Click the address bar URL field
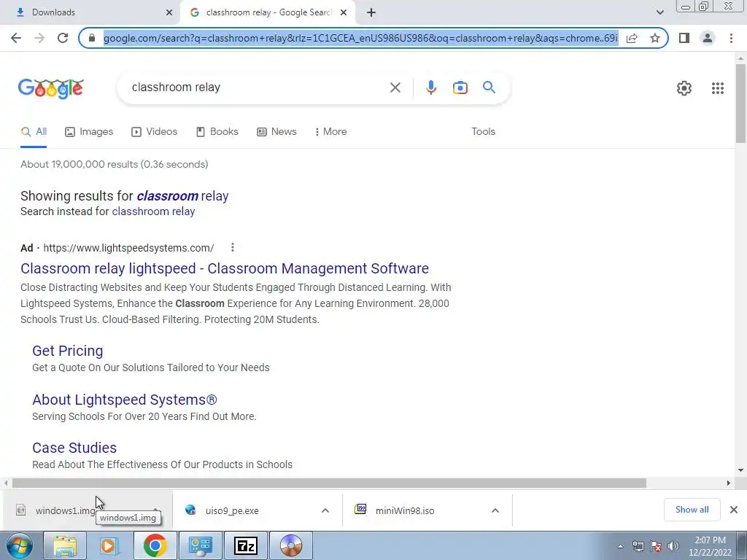 pos(360,38)
